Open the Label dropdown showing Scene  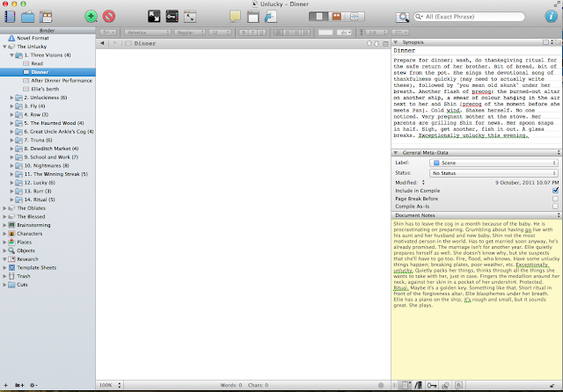coord(494,163)
